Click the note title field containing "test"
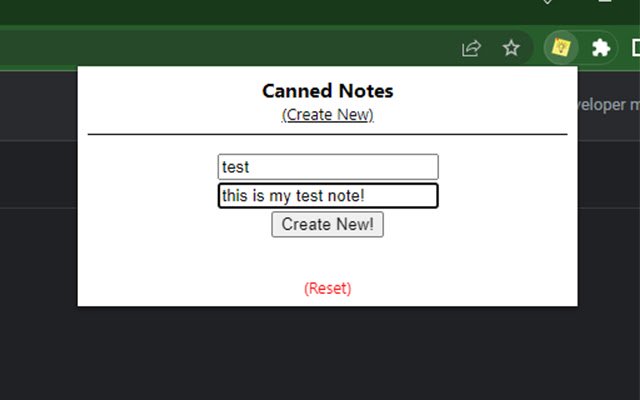The width and height of the screenshot is (640, 400). click(x=328, y=167)
